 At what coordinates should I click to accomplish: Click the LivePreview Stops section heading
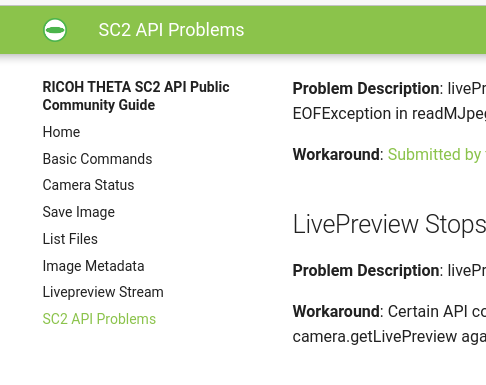(389, 224)
